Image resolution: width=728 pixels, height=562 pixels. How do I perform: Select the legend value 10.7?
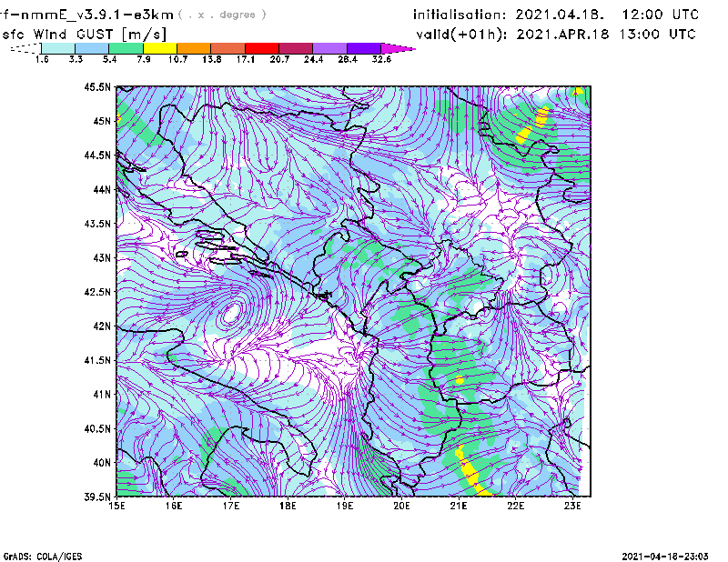[177, 59]
